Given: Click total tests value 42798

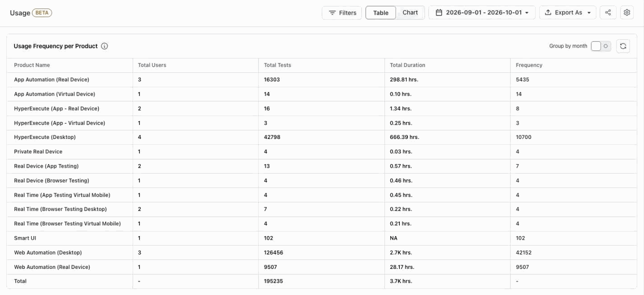Looking at the screenshot, I should tap(272, 137).
